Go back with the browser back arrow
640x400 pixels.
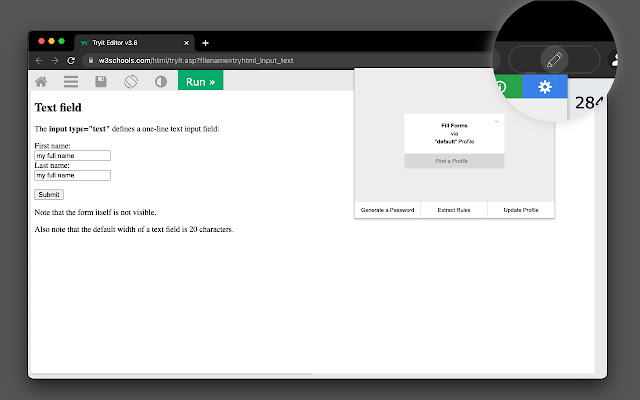[39, 60]
